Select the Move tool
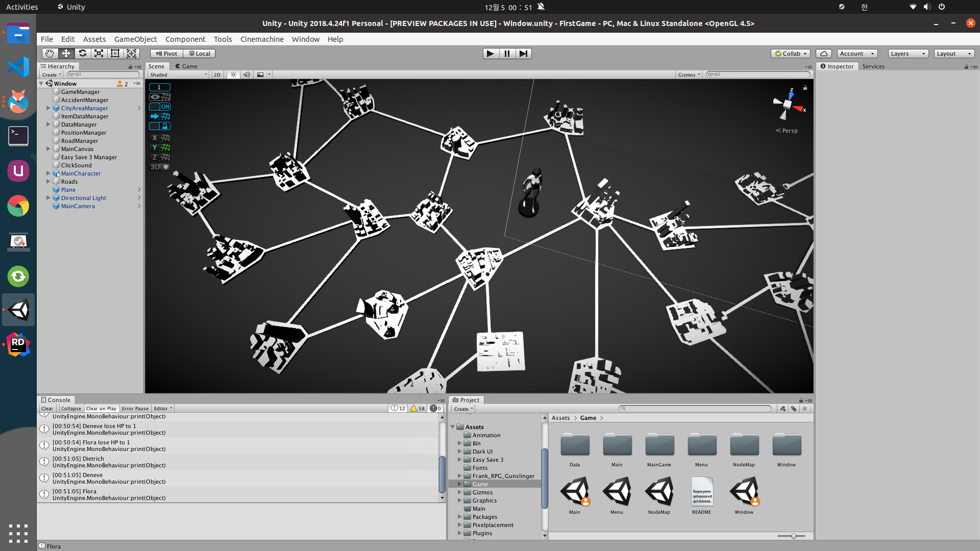 click(x=66, y=54)
